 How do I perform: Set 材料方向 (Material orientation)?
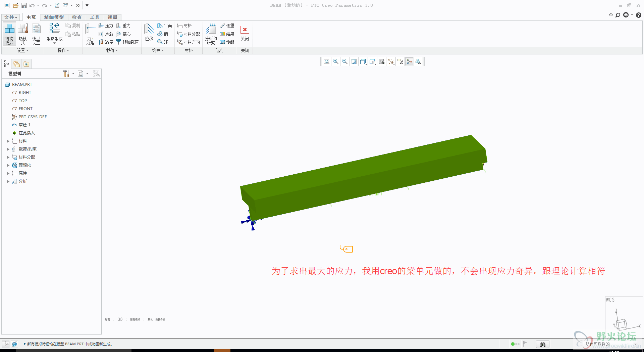(189, 42)
